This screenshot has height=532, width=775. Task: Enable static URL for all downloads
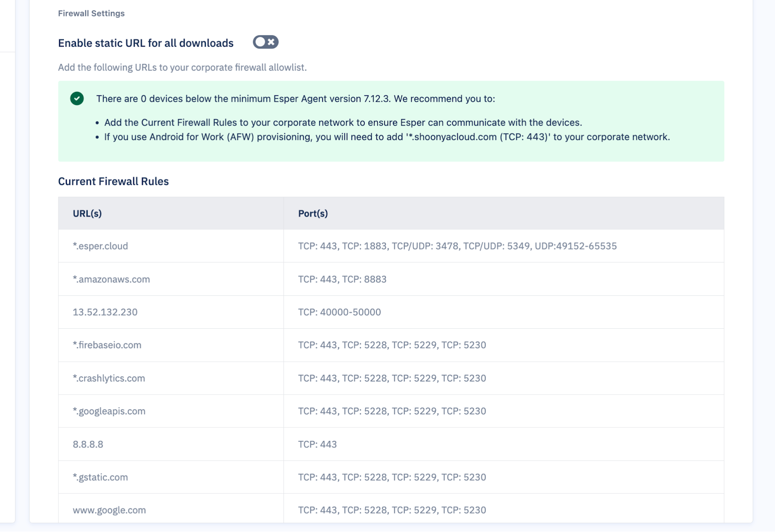click(x=265, y=43)
